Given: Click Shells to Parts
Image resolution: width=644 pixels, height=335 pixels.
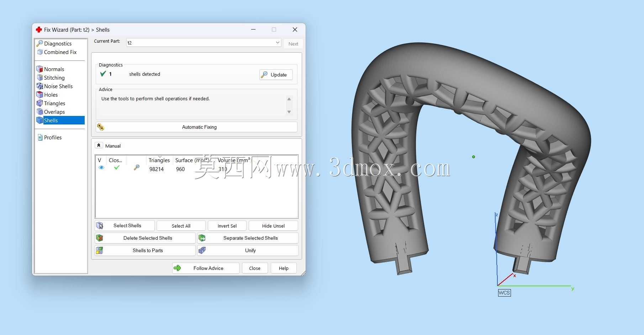Looking at the screenshot, I should pyautogui.click(x=145, y=250).
